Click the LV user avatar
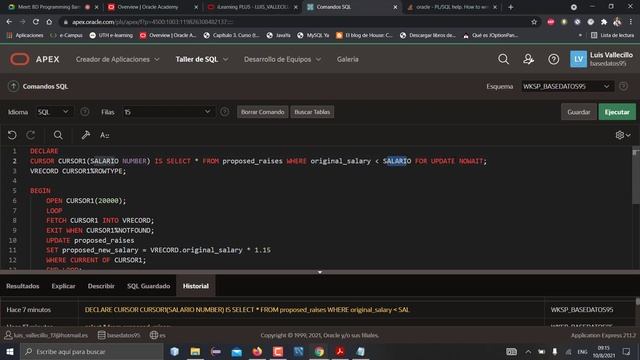640x360 pixels. pos(578,59)
